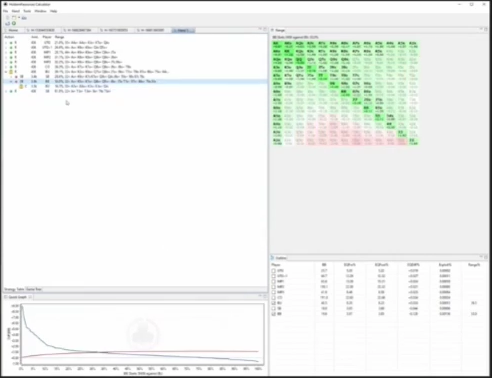The image size is (492, 378).
Task: Click the first icon in the top toolbar row
Action: click(x=8, y=18)
